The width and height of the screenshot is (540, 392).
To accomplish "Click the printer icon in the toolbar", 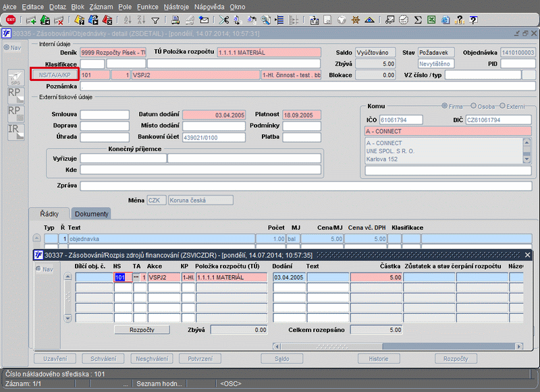I will [x=175, y=20].
